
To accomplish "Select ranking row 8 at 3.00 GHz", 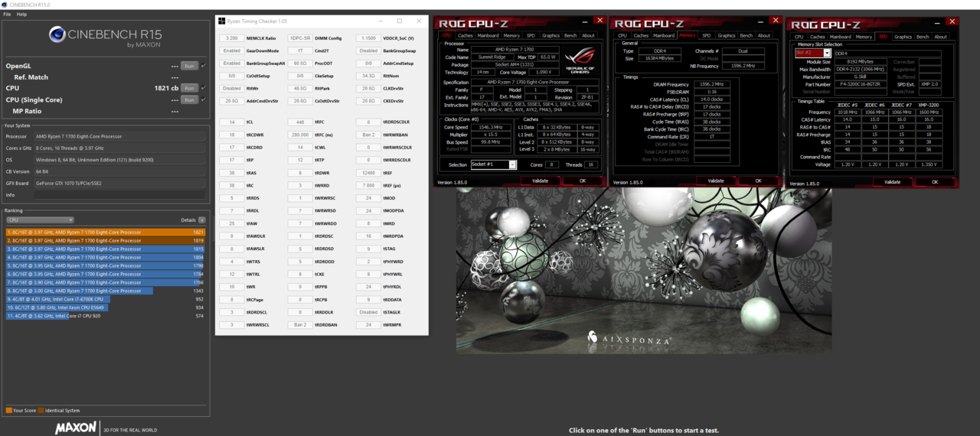I will coord(105,291).
